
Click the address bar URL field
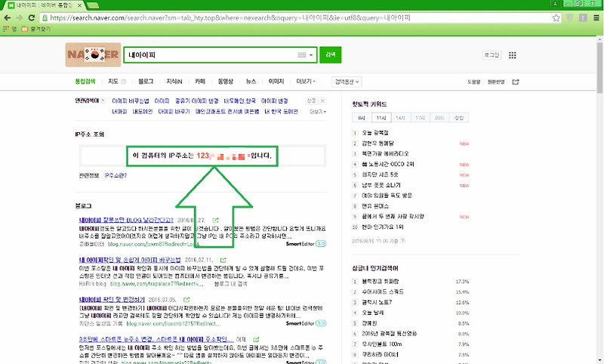[297, 17]
